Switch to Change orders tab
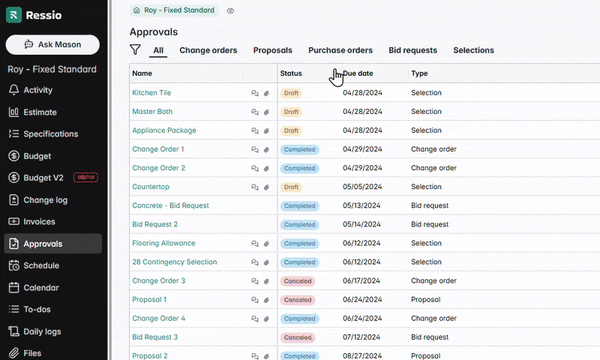 pos(208,50)
